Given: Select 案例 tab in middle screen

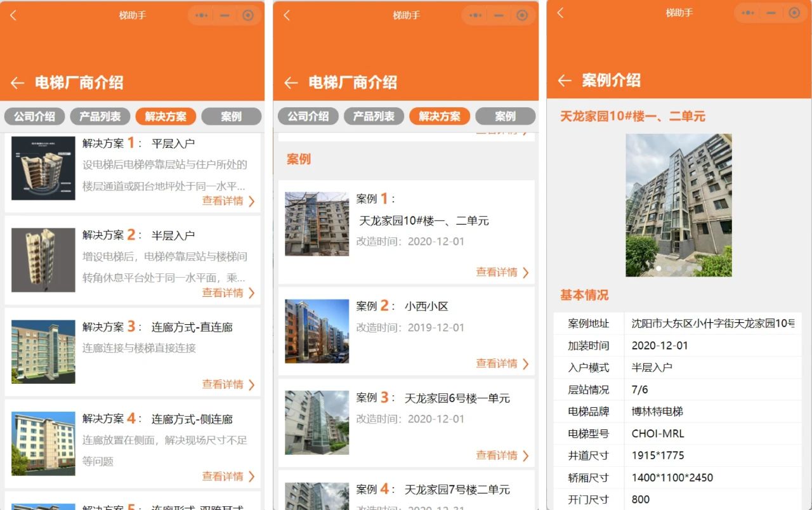Looking at the screenshot, I should 506,116.
